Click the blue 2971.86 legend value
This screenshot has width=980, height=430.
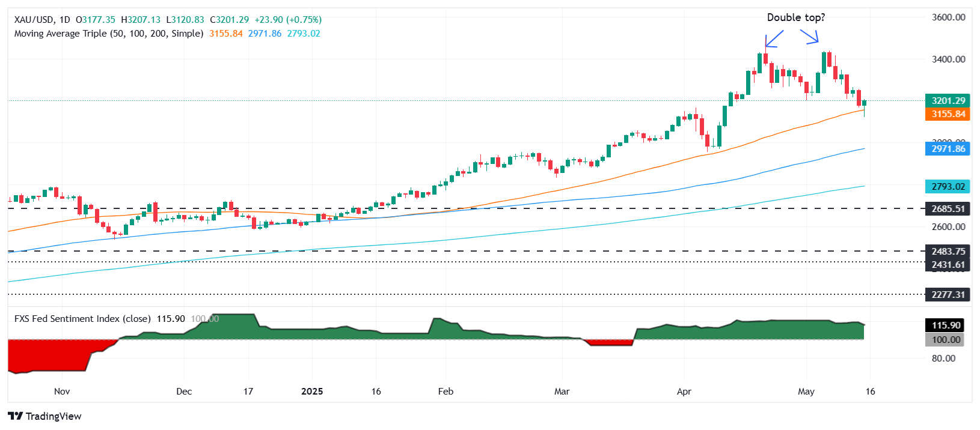pos(265,34)
